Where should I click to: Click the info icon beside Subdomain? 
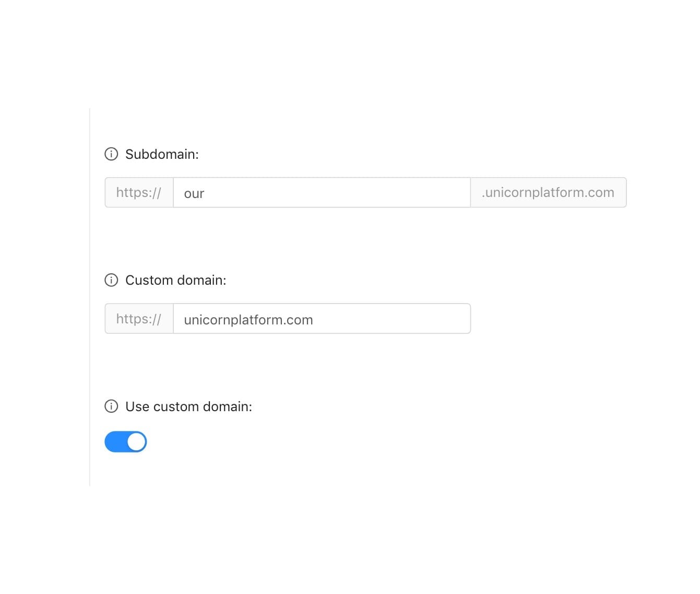click(111, 154)
